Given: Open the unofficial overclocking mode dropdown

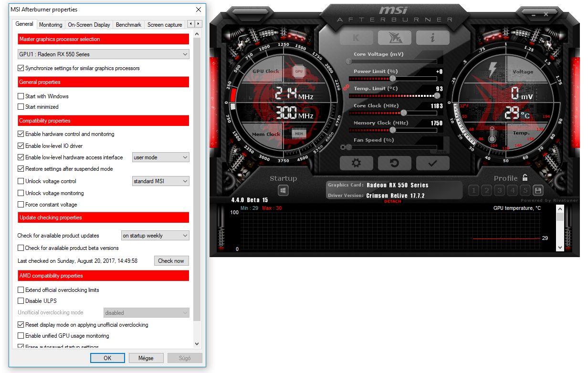Looking at the screenshot, I should pyautogui.click(x=146, y=313).
